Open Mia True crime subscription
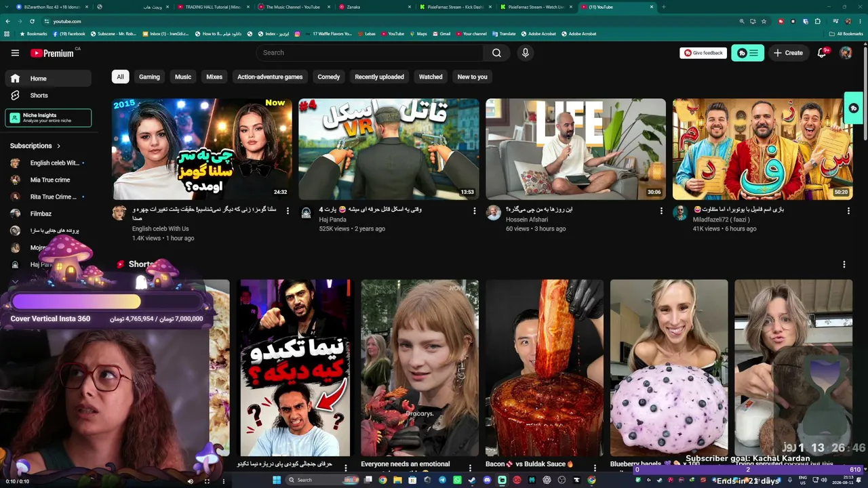 tap(47, 180)
